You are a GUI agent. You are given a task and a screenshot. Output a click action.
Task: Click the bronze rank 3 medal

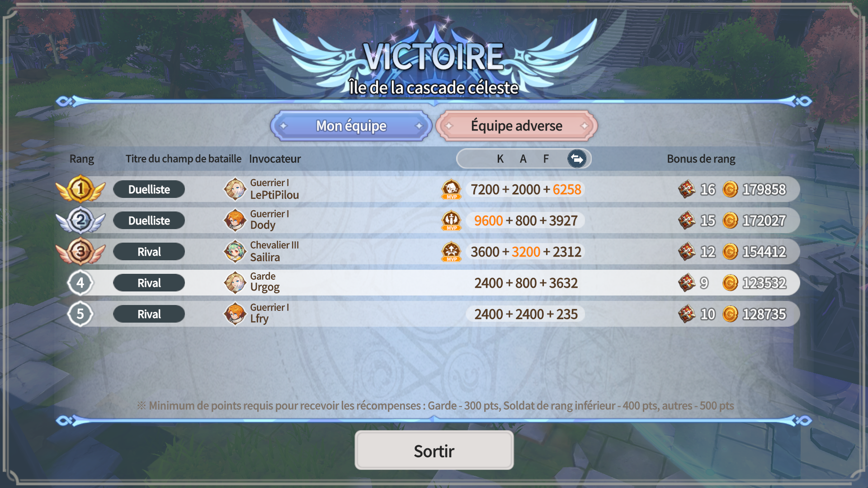[x=80, y=251]
